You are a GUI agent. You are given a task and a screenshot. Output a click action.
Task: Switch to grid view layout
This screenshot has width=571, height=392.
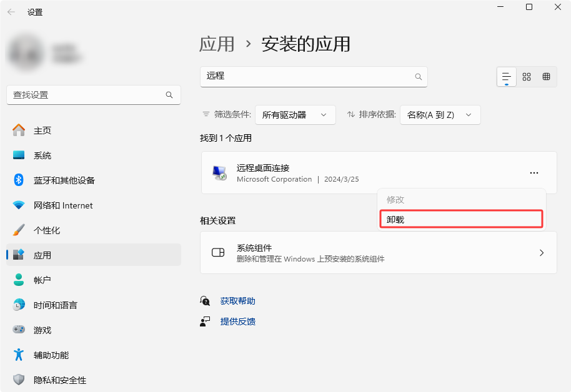tap(527, 77)
